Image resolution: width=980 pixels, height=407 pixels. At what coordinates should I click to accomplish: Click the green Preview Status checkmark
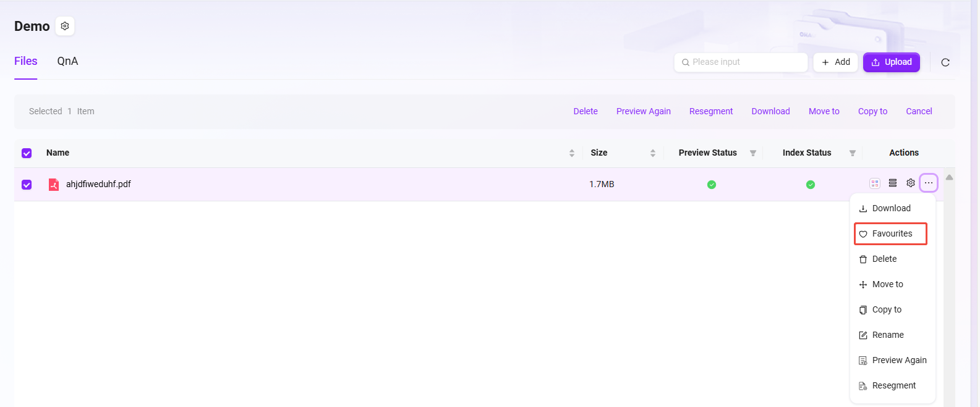coord(711,185)
